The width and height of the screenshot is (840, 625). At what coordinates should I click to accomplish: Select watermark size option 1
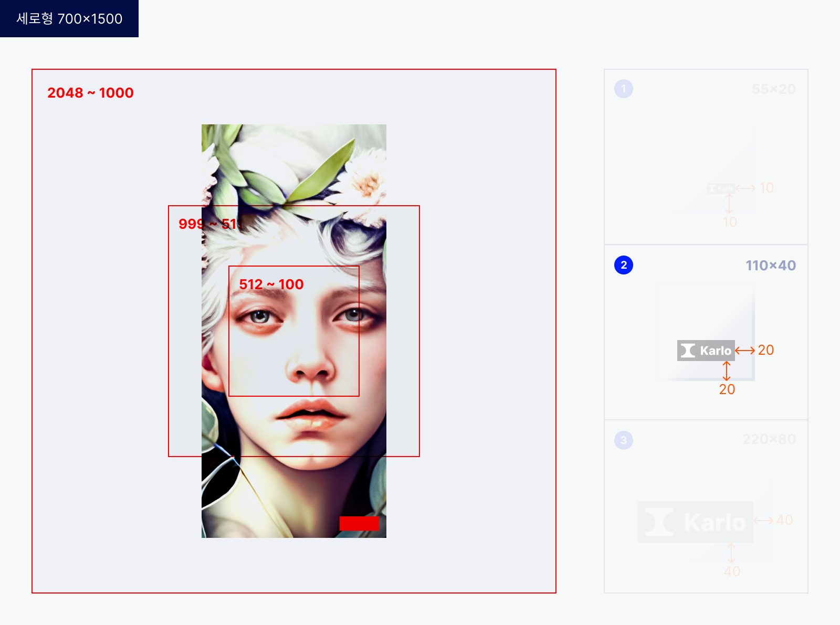[x=624, y=89]
